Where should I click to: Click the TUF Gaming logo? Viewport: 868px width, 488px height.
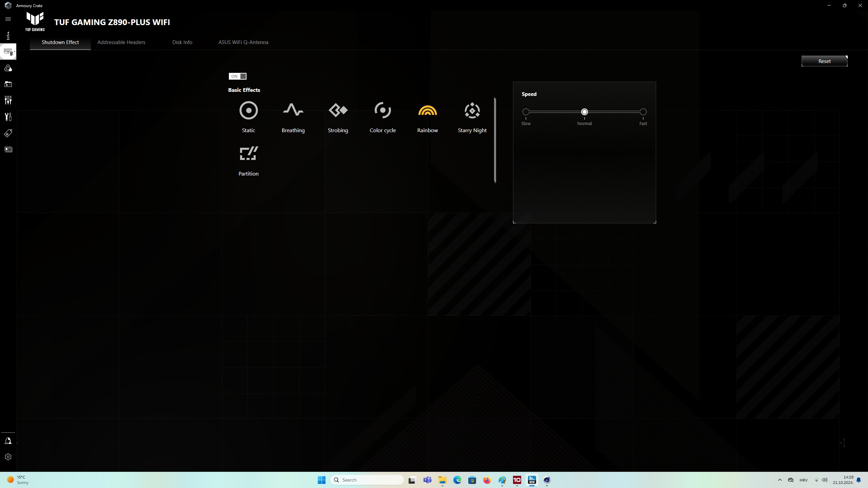click(35, 21)
